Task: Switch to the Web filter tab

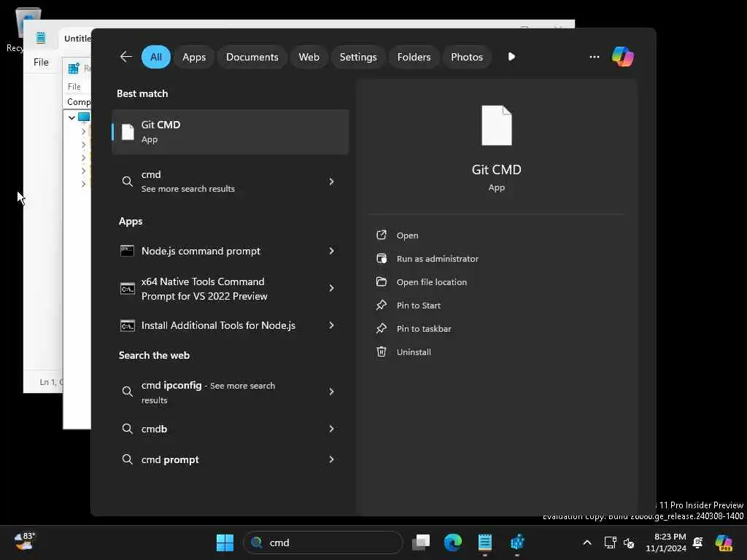Action: coord(309,57)
